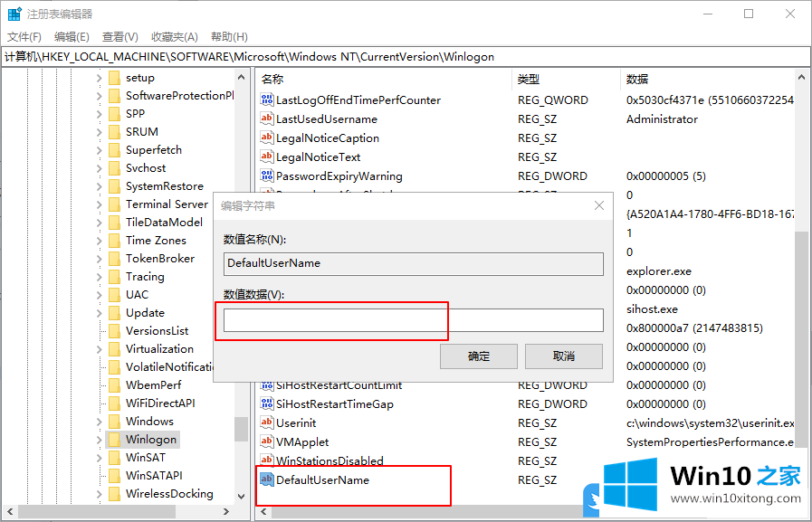
Task: Open the 编辑(E) menu
Action: [72, 37]
